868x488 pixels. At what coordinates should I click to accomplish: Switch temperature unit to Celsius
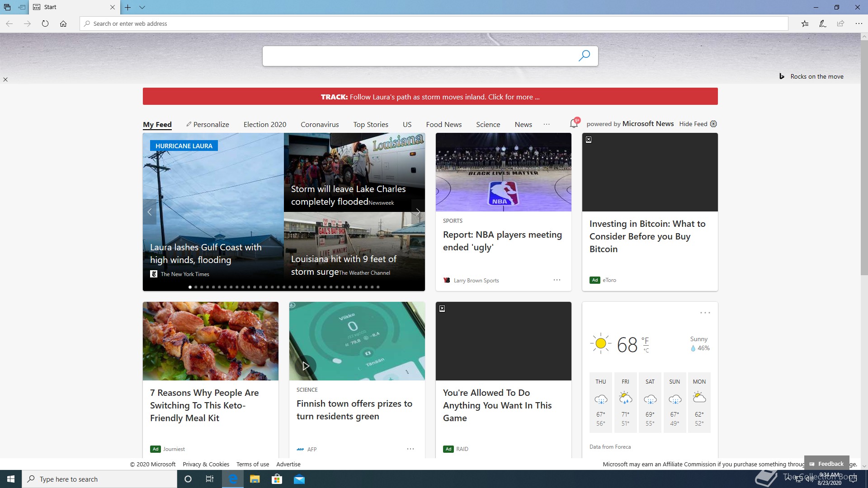pos(646,350)
